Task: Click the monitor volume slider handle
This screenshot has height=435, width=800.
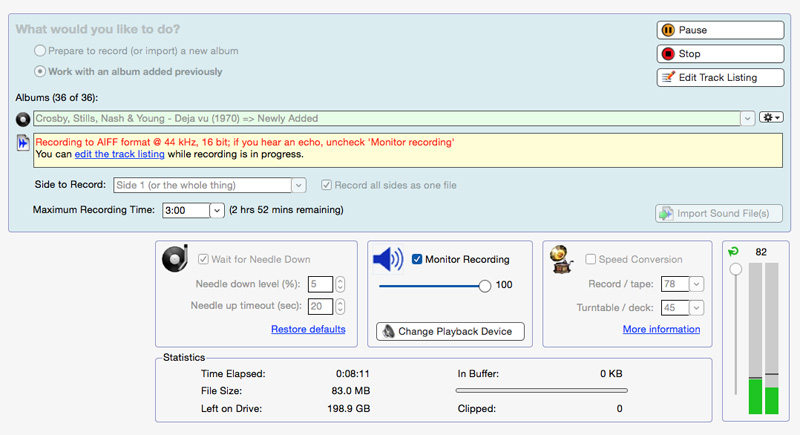Action: pos(485,285)
